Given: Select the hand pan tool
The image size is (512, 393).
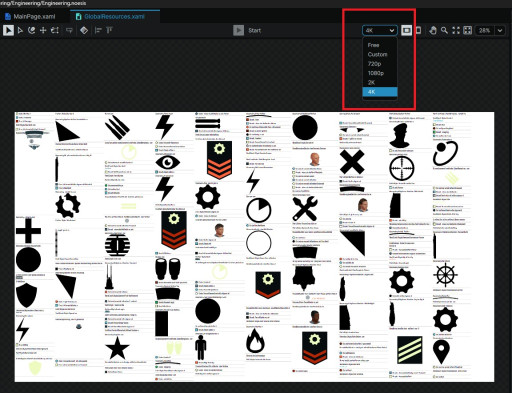Looking at the screenshot, I should 433,30.
